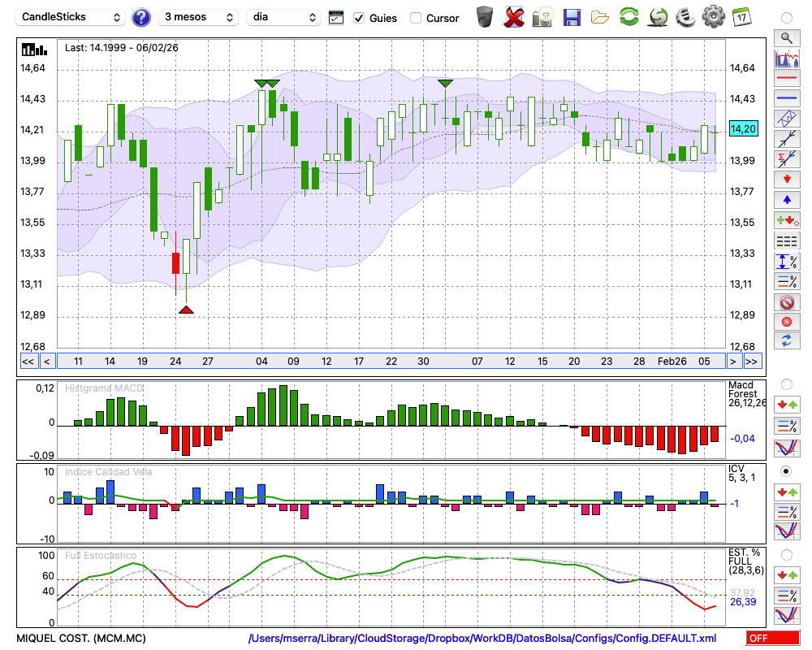Viewport: 812px width, 650px height.
Task: Click the chart histogram overview icon
Action: (787, 58)
